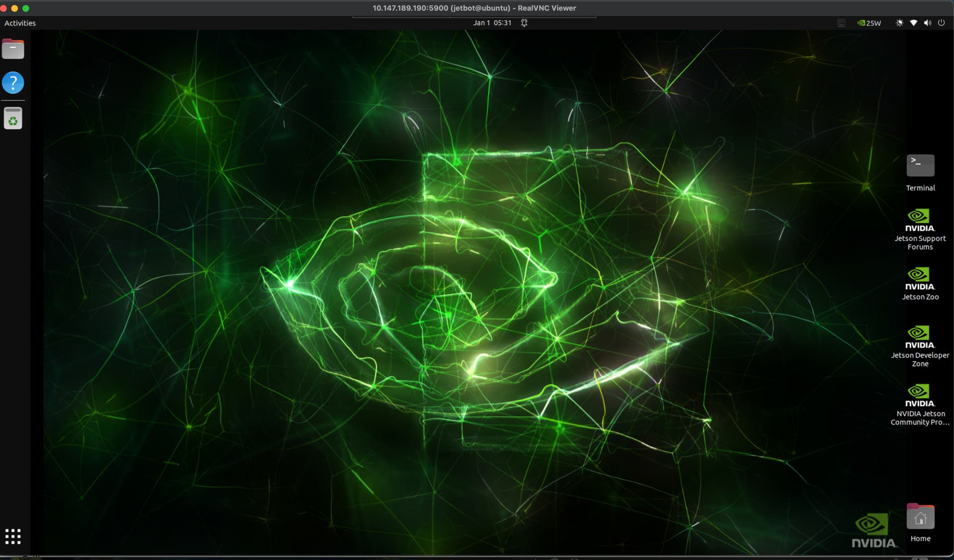954x560 pixels.
Task: Click the Activities button in the top bar
Action: click(20, 23)
